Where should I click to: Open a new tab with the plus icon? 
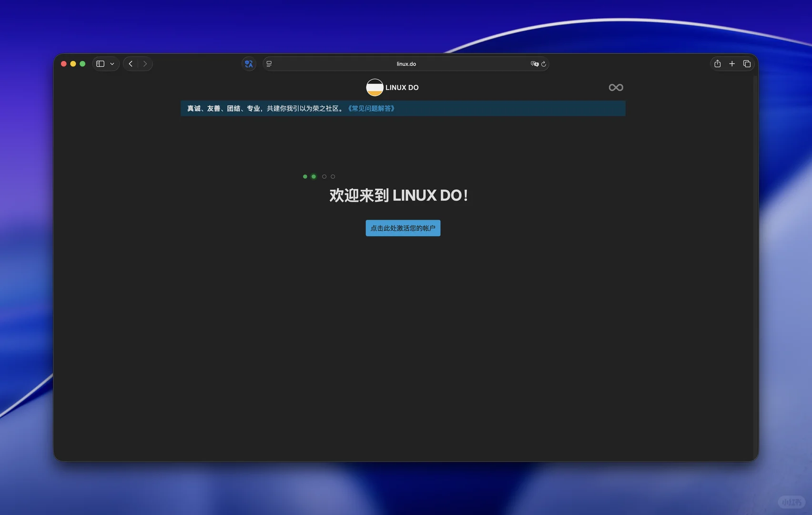coord(732,63)
